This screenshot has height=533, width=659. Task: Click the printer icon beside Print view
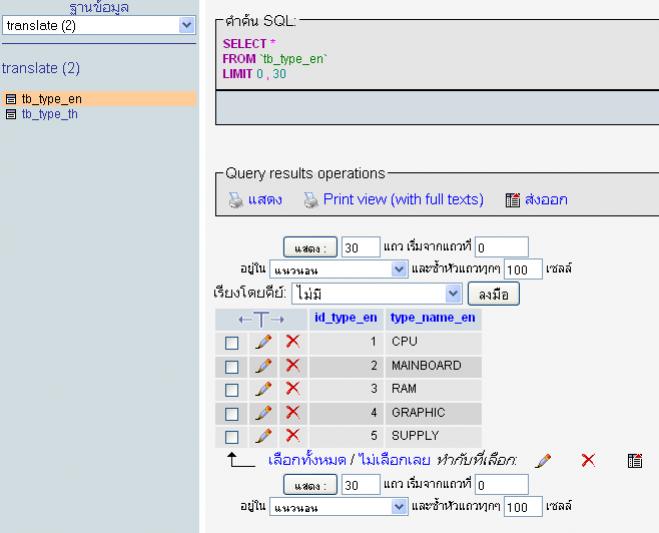[311, 200]
